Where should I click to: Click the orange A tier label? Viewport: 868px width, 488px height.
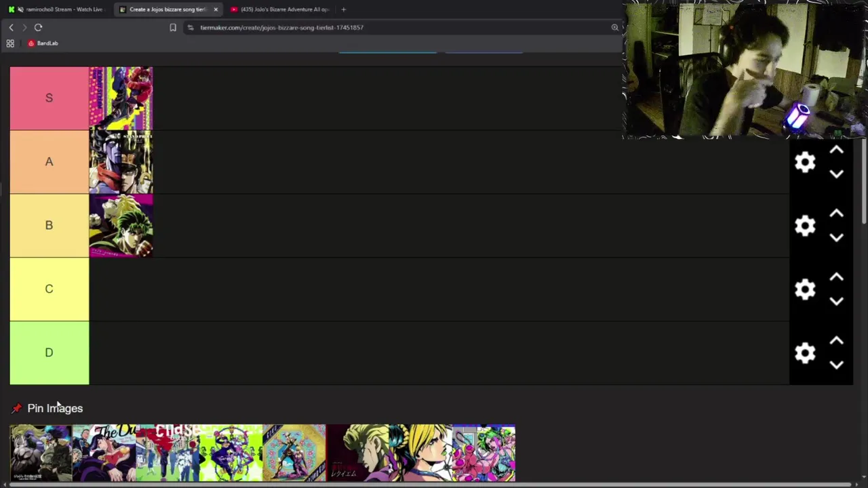(49, 162)
